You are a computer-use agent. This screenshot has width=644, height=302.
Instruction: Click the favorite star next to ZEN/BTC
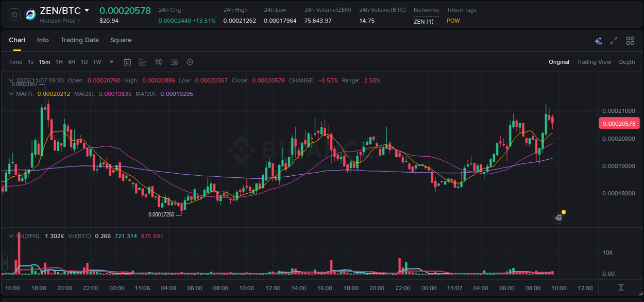click(14, 14)
